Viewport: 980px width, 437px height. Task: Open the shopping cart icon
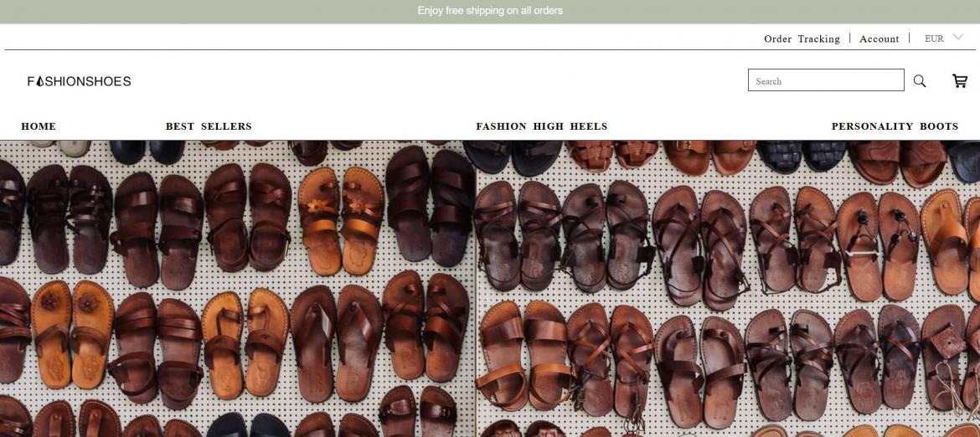(959, 80)
